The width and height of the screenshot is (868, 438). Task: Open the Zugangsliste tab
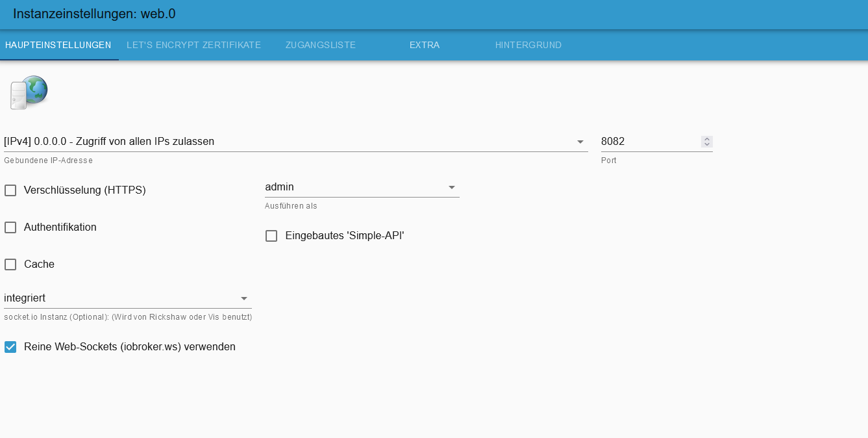tap(321, 45)
